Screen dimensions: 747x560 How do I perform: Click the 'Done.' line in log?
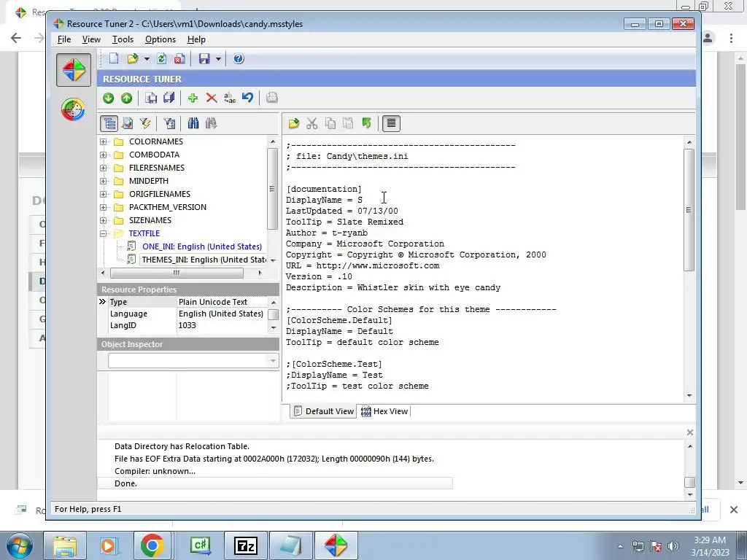click(275, 483)
